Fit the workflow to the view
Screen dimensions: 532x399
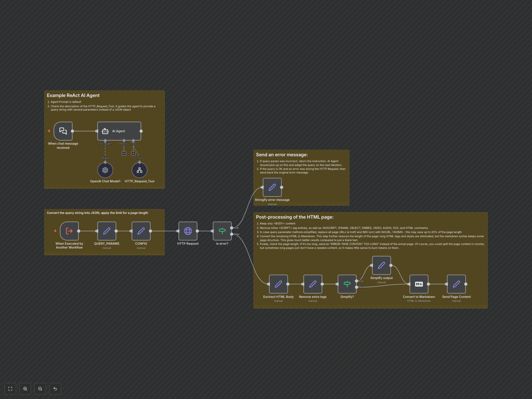[x=10, y=389]
